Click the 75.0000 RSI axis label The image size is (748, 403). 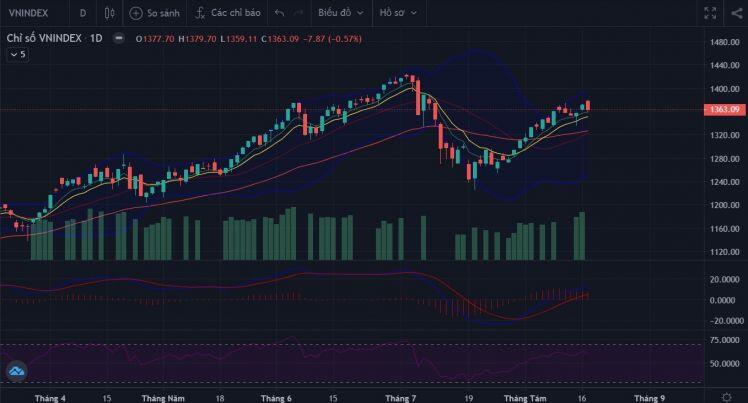pyautogui.click(x=725, y=340)
